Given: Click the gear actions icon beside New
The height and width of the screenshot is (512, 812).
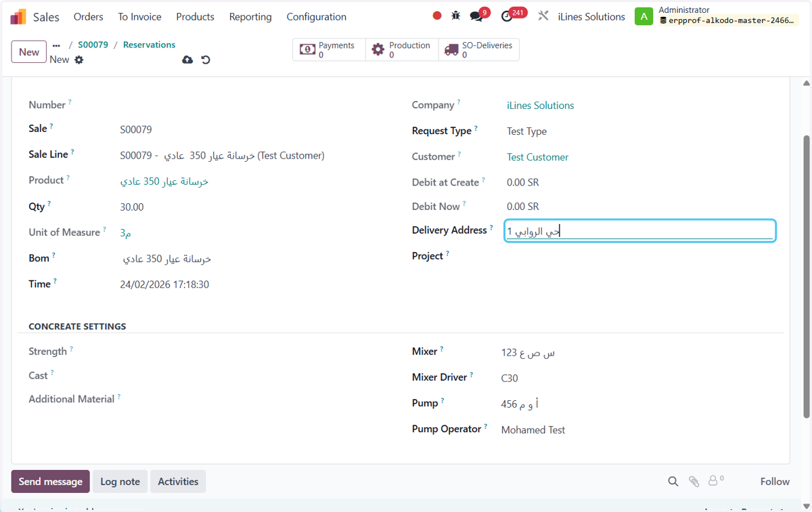Looking at the screenshot, I should (79, 60).
